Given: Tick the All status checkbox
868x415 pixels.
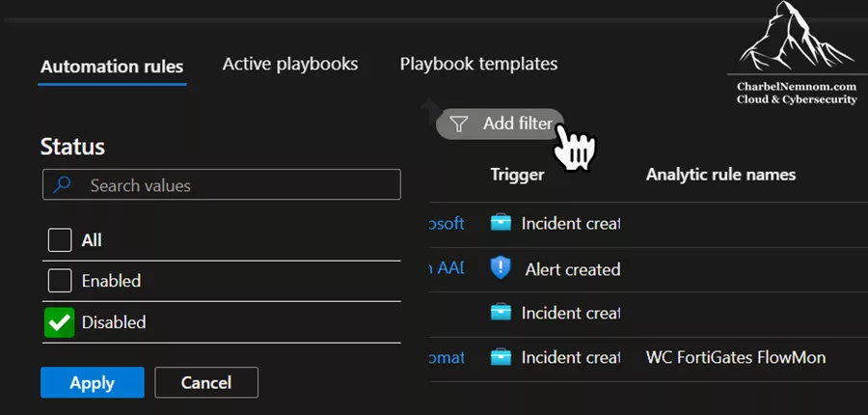Looking at the screenshot, I should 60,240.
